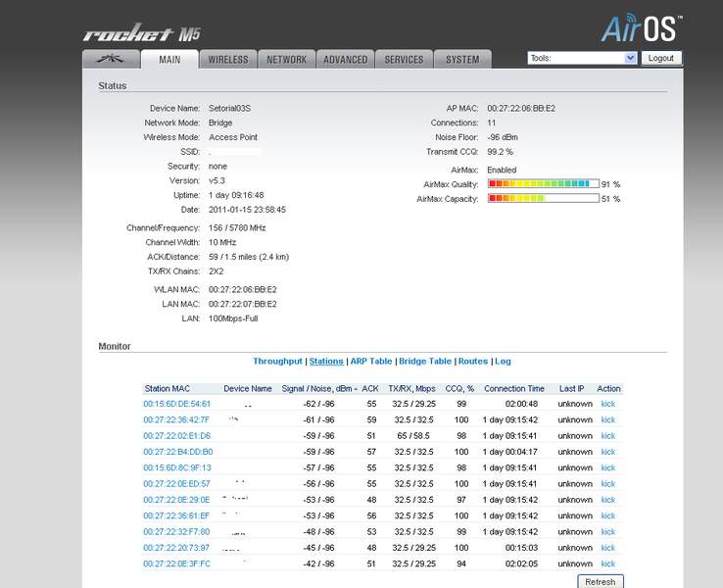Viewport: 723px width, 588px height.
Task: Open the Log link
Action: (503, 361)
